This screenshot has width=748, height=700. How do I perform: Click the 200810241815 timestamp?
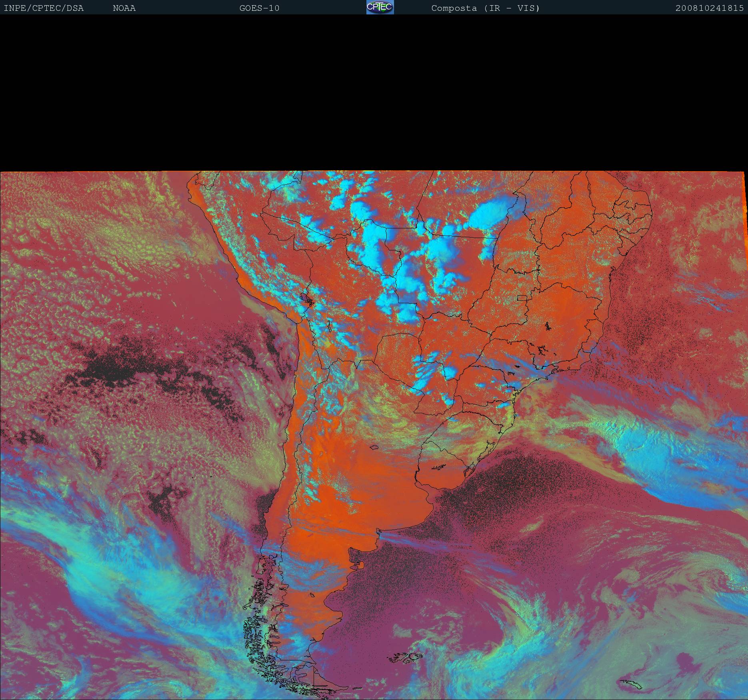click(x=709, y=8)
